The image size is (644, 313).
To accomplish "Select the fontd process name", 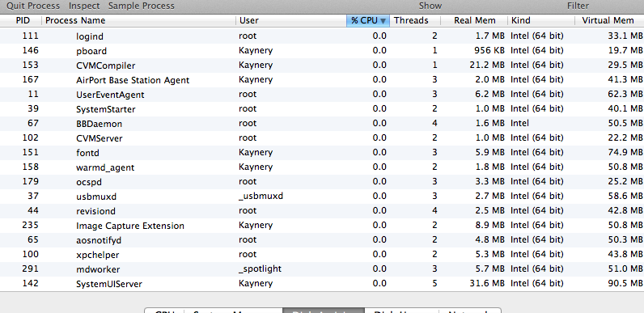I will point(87,153).
